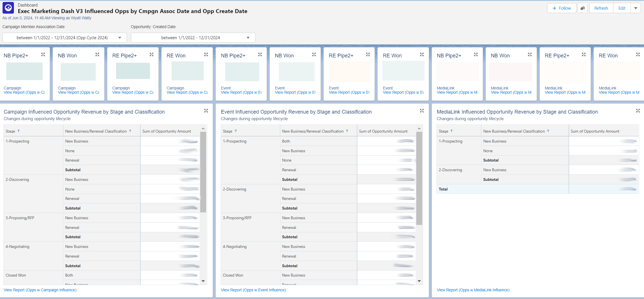Viewport: 644px width, 299px height.
Task: Open View Report under Event RE Won
Action: 403,92
